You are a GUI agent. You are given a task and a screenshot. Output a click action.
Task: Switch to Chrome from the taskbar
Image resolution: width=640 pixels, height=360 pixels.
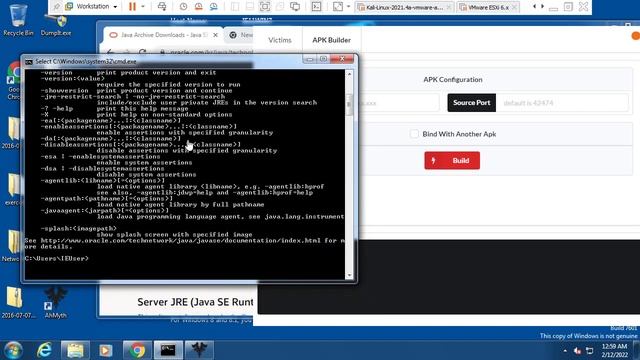pyautogui.click(x=137, y=350)
